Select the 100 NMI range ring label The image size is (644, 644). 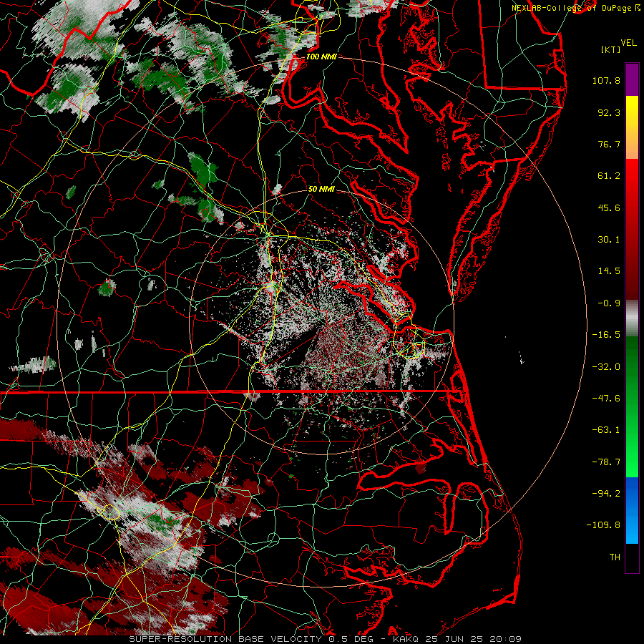pyautogui.click(x=321, y=57)
